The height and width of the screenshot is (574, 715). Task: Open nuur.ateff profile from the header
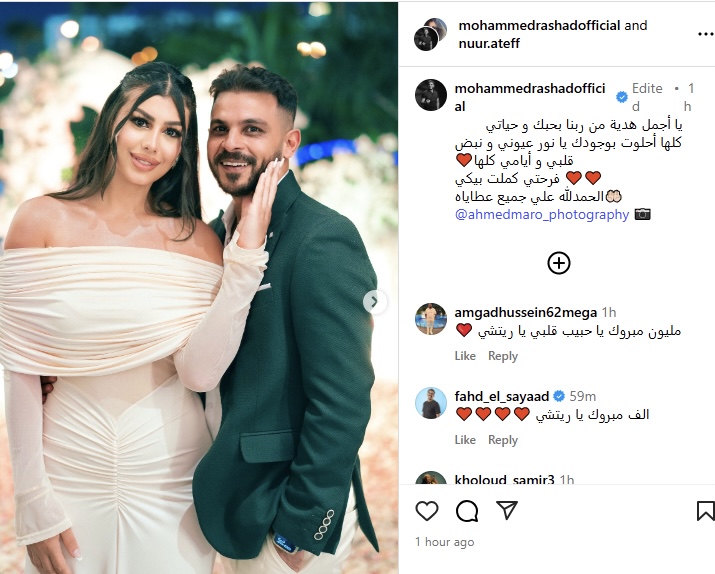(489, 43)
